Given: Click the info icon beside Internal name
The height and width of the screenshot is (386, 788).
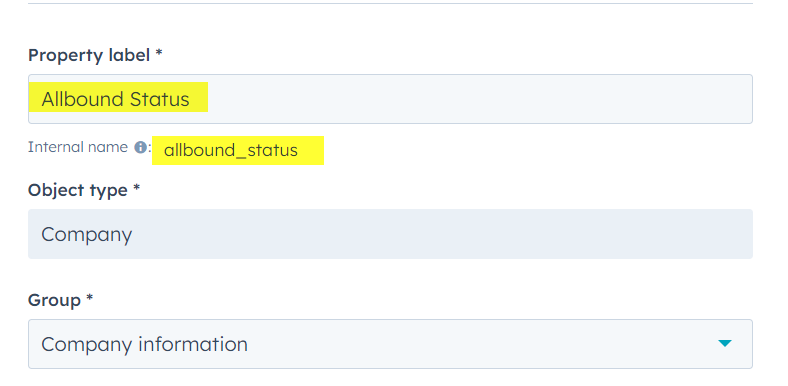Looking at the screenshot, I should pyautogui.click(x=140, y=147).
